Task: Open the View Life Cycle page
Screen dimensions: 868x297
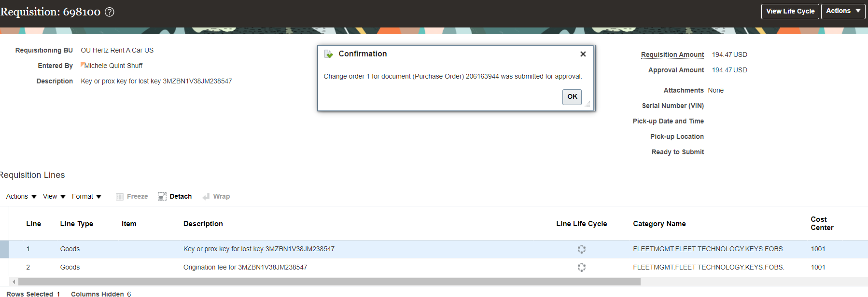Action: (790, 11)
